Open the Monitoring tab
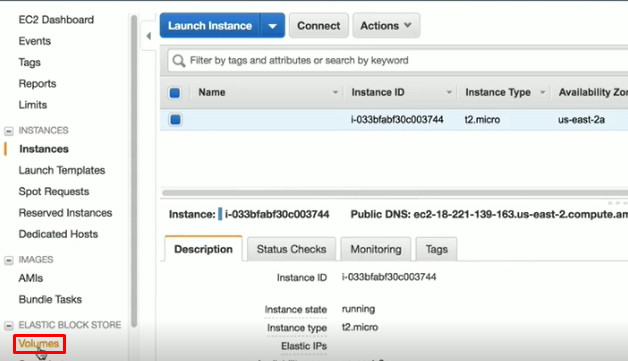The image size is (628, 361). click(376, 249)
